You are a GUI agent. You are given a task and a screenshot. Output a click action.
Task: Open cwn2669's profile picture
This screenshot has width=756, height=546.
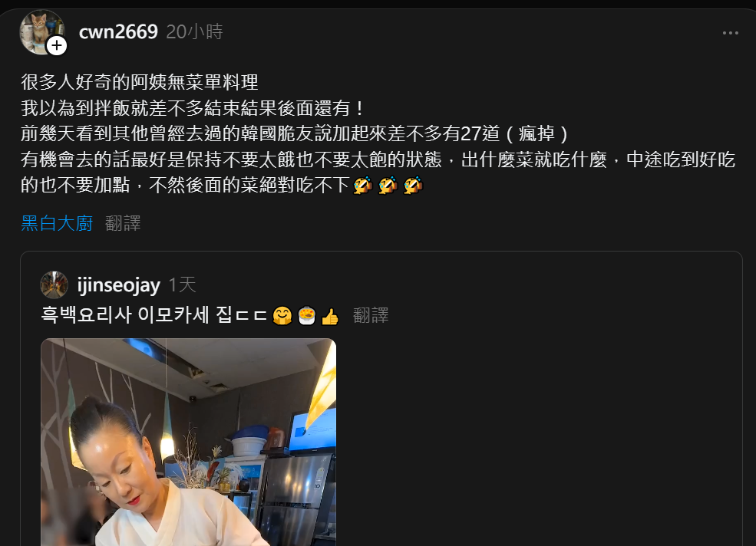click(41, 31)
